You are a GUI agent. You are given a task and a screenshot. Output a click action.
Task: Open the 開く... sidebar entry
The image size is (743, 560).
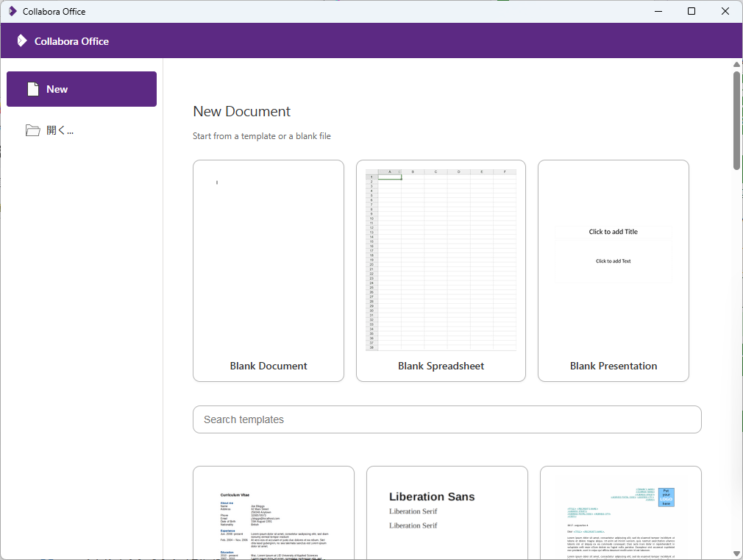(x=60, y=130)
